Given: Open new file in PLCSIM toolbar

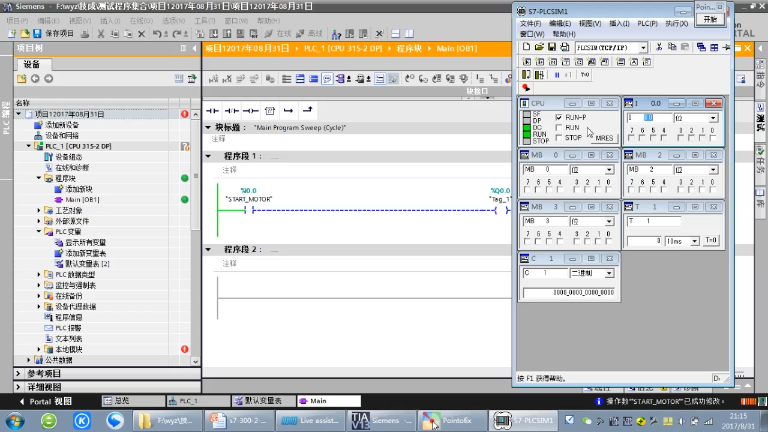Looking at the screenshot, I should [526, 47].
